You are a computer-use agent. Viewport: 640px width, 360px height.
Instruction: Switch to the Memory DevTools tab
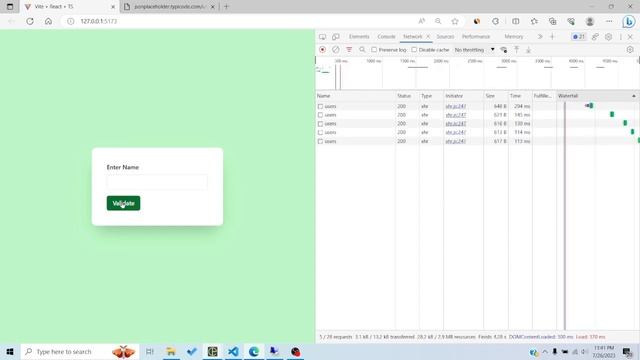click(513, 37)
